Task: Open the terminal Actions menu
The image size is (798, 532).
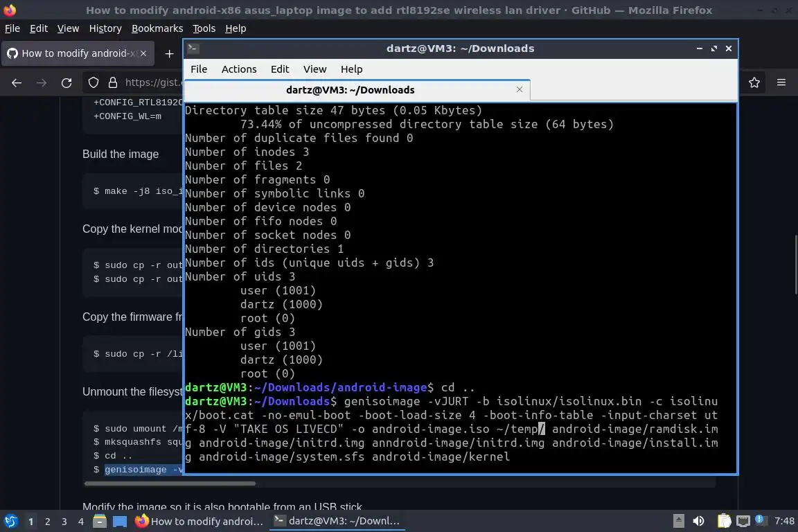Action: [239, 69]
